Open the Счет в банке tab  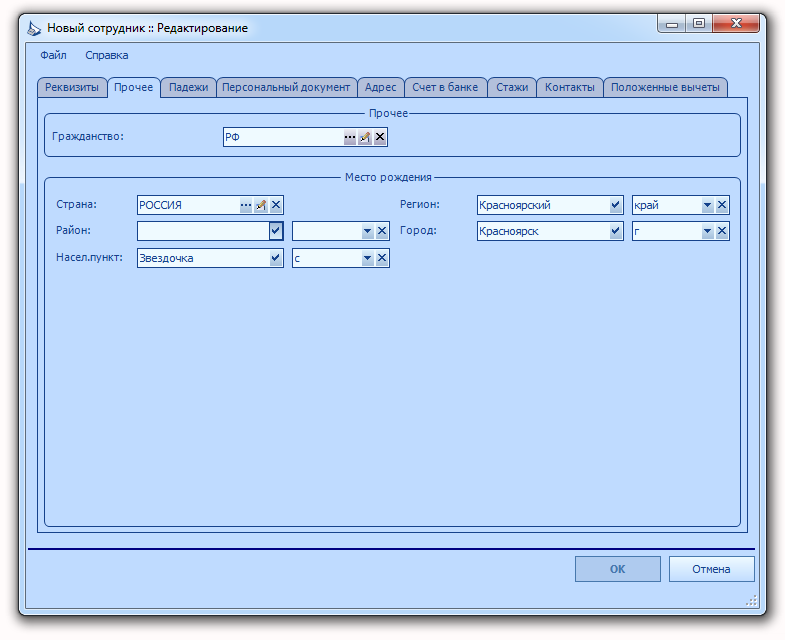coord(445,87)
